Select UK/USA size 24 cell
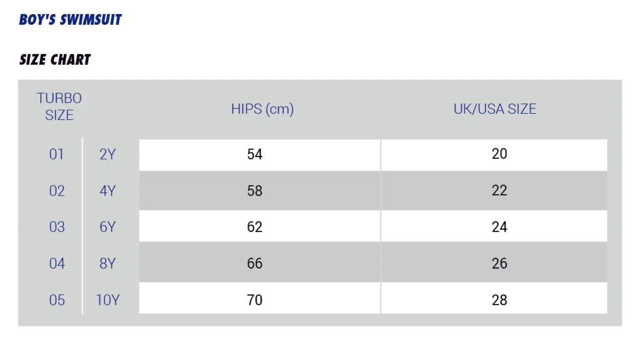 pos(499,227)
